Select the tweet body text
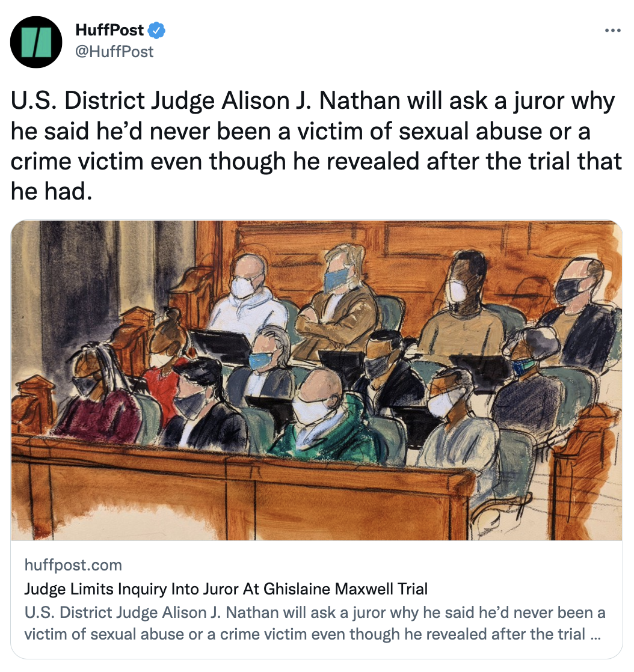The height and width of the screenshot is (672, 634). pyautogui.click(x=316, y=146)
